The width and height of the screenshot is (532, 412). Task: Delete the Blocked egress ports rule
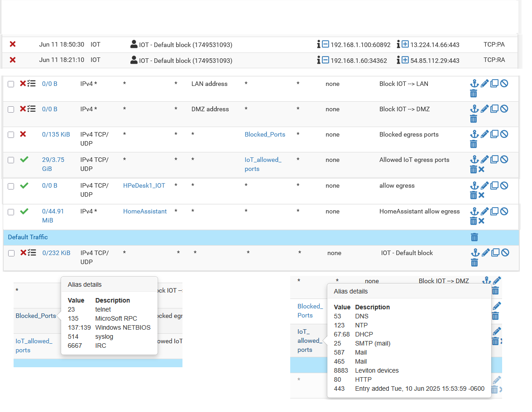[x=474, y=144]
